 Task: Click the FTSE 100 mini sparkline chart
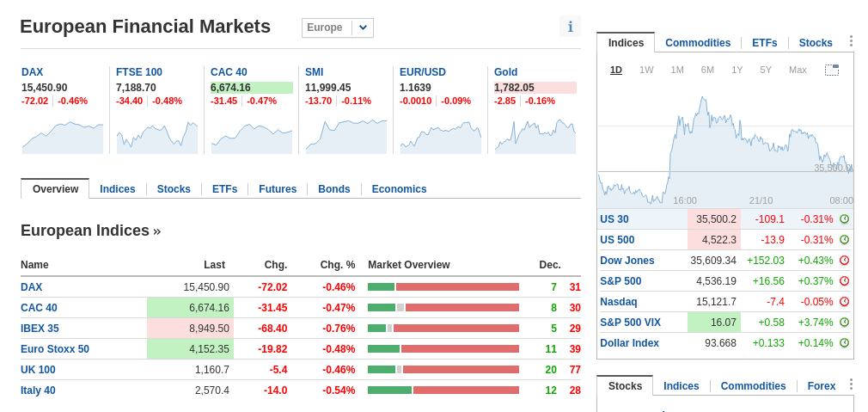pyautogui.click(x=157, y=138)
